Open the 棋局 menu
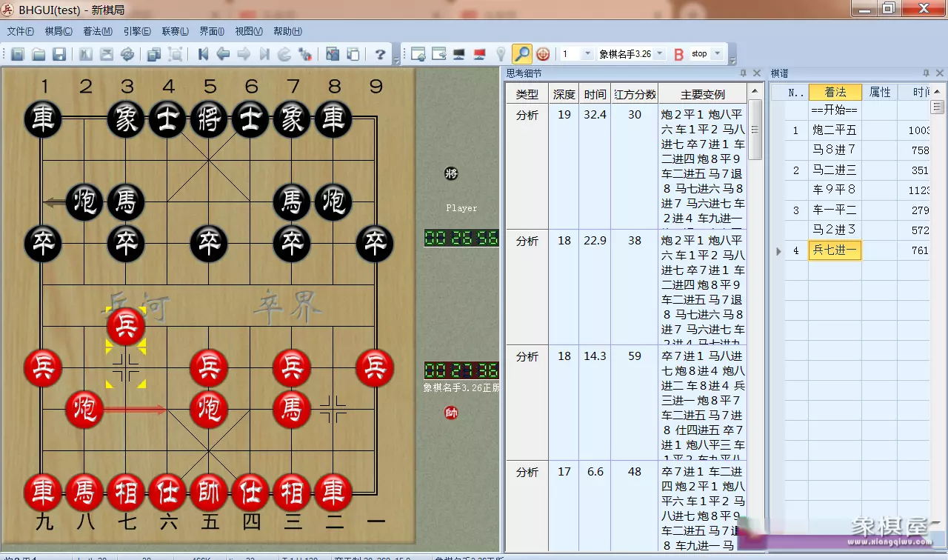 pyautogui.click(x=59, y=31)
